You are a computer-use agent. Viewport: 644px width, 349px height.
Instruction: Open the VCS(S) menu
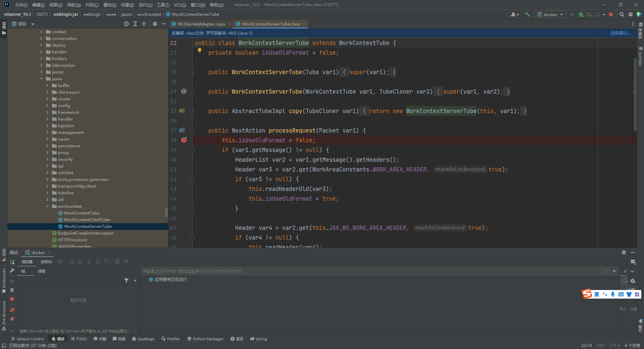180,5
